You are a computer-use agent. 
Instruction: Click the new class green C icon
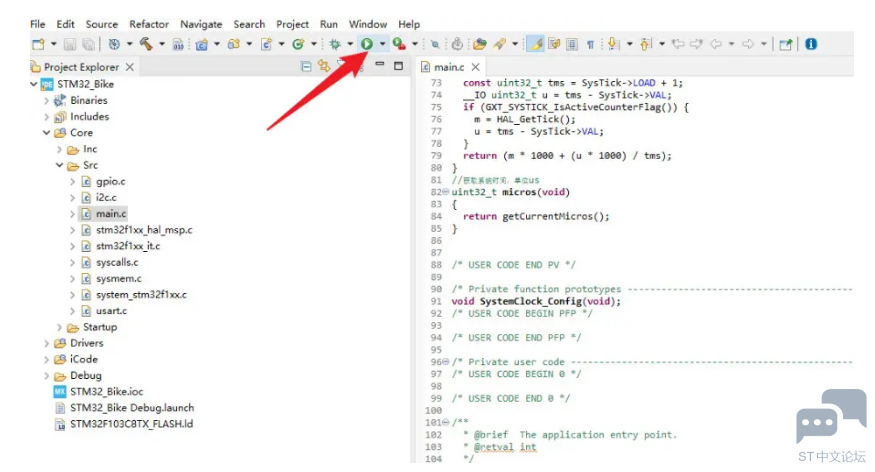(x=299, y=44)
